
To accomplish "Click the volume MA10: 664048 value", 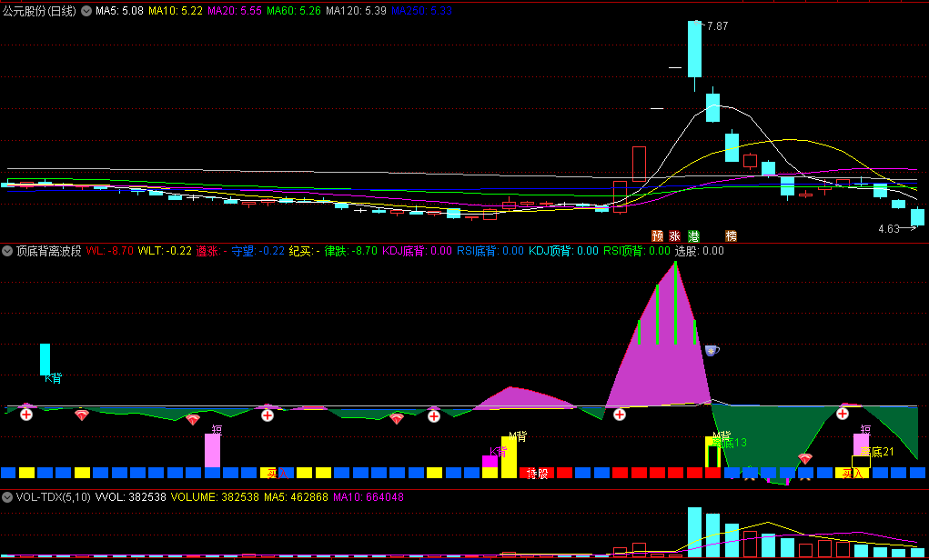I will (x=369, y=497).
